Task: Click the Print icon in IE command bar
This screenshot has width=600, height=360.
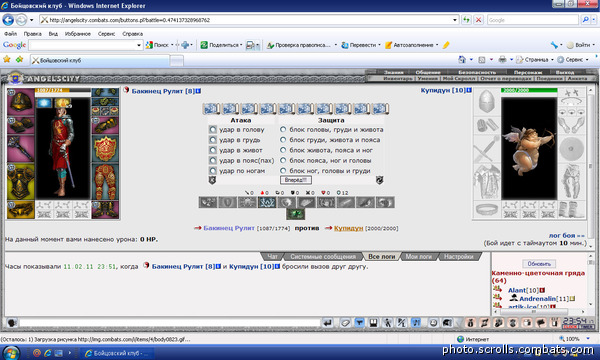Action: click(502, 59)
